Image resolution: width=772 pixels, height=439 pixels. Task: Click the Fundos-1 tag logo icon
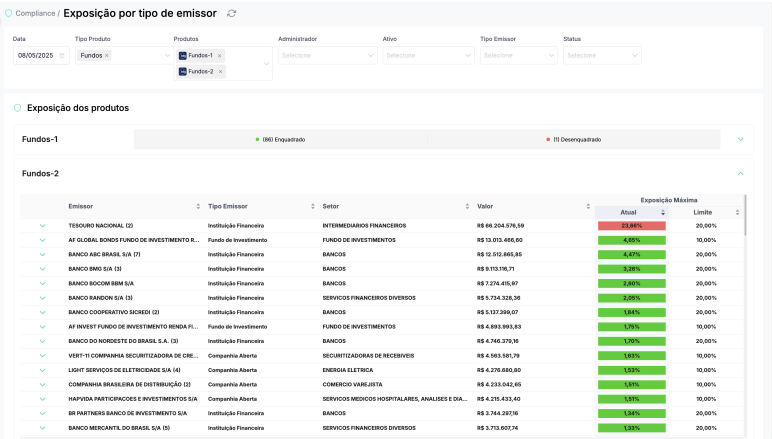(183, 56)
